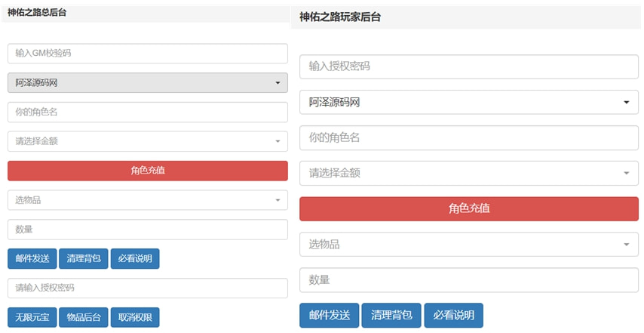Click 输入授权密码 field in 玩家后台 panel

point(468,66)
